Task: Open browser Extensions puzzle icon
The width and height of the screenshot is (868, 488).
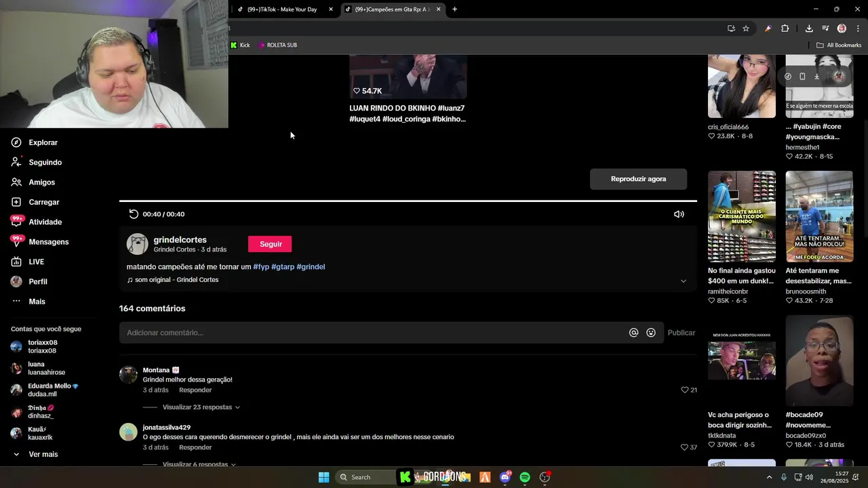Action: click(785, 28)
